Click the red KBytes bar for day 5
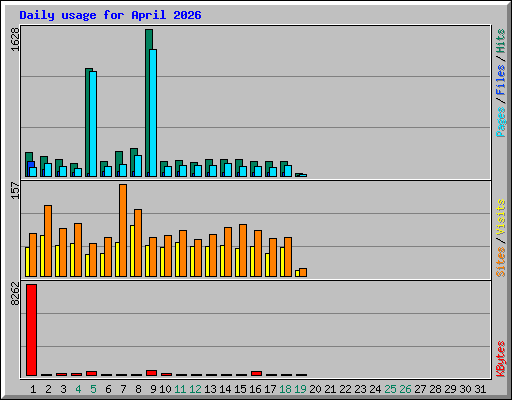Viewport: 512px width, 400px height. (x=91, y=373)
